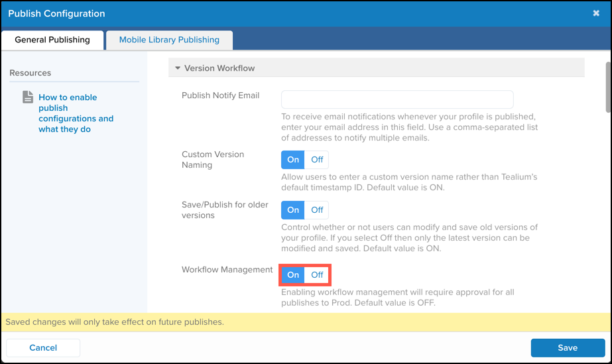Open the Mobile Library Publishing tab

169,40
